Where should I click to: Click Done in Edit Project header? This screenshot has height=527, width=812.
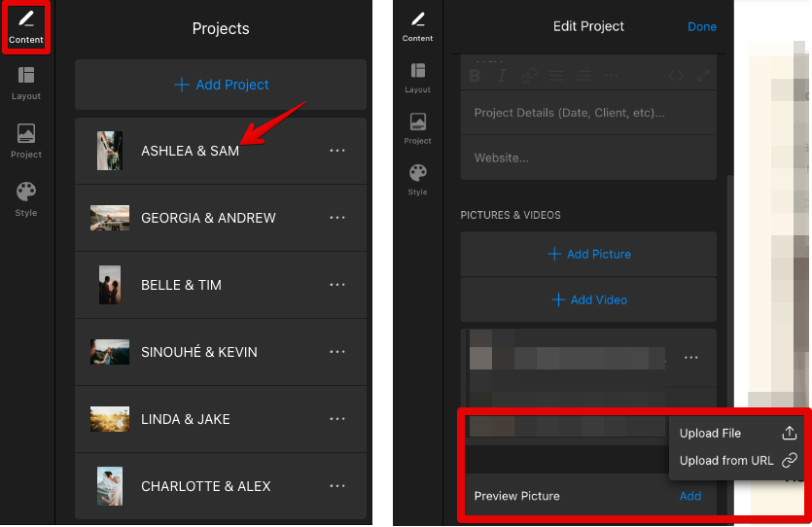tap(702, 27)
